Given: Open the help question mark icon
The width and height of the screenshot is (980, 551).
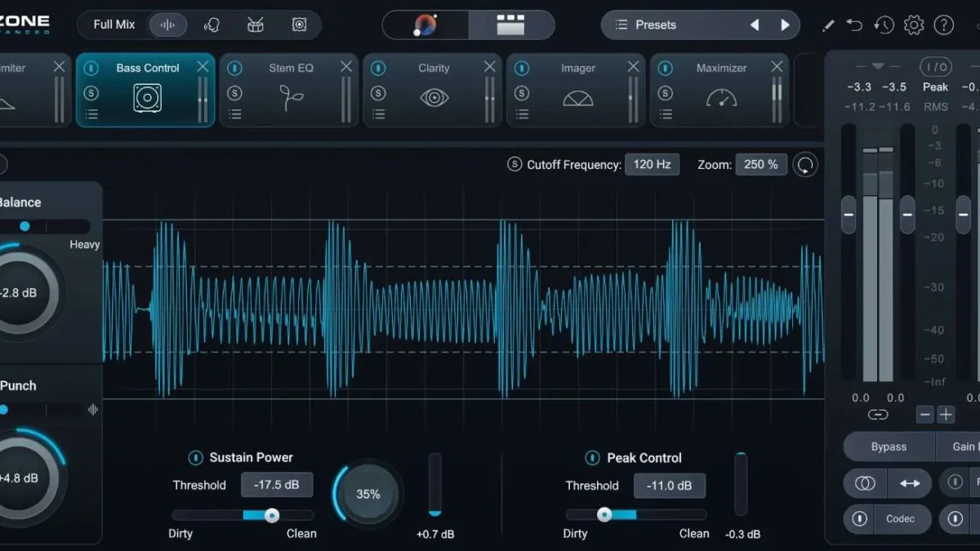Looking at the screenshot, I should (x=943, y=25).
